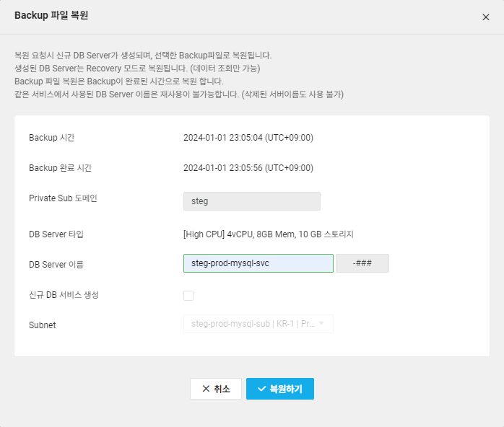The height and width of the screenshot is (427, 504).
Task: Click the Private Sub 도메인 label
Action: (x=63, y=198)
